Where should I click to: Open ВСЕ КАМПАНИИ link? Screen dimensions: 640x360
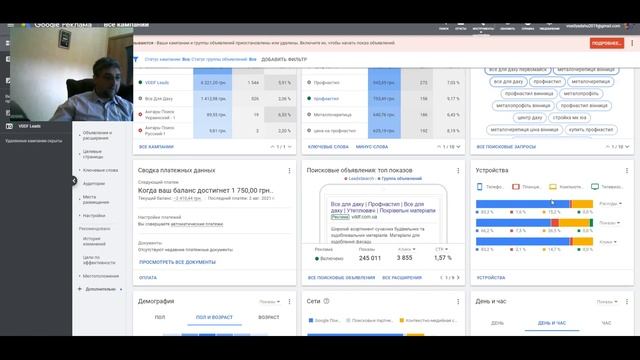click(x=156, y=147)
